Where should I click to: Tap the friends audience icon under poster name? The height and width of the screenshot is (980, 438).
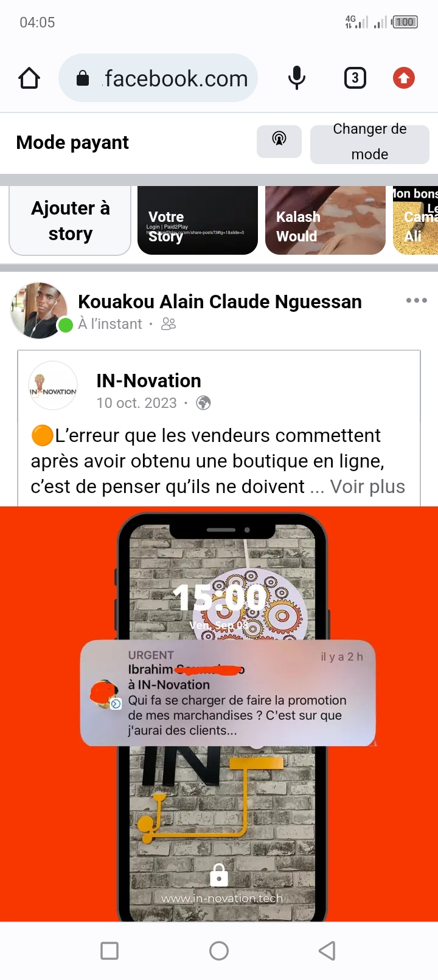pos(169,324)
